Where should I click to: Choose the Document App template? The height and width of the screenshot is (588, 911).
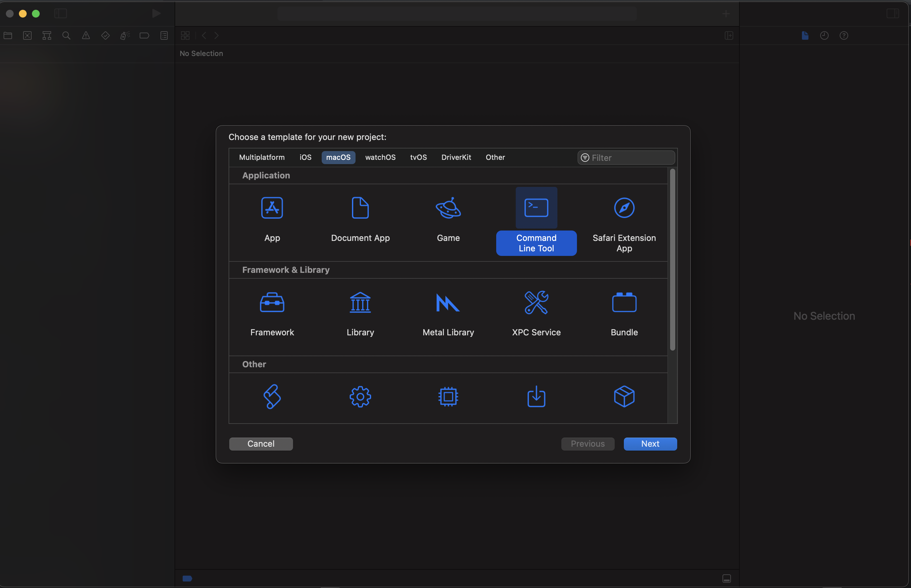click(x=360, y=208)
